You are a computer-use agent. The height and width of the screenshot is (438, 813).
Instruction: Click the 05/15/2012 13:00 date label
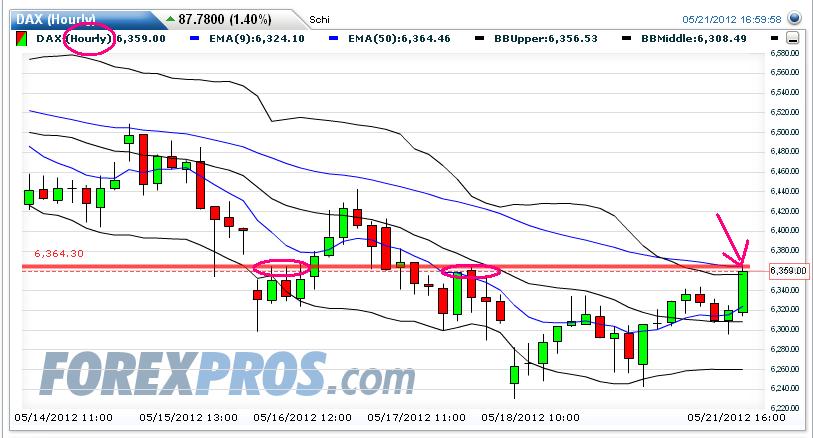(x=188, y=417)
